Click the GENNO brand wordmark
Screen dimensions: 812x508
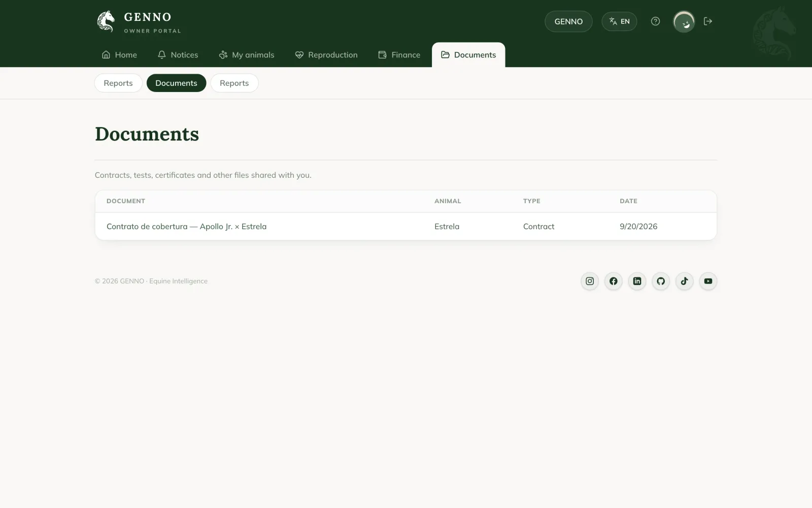[x=148, y=17]
